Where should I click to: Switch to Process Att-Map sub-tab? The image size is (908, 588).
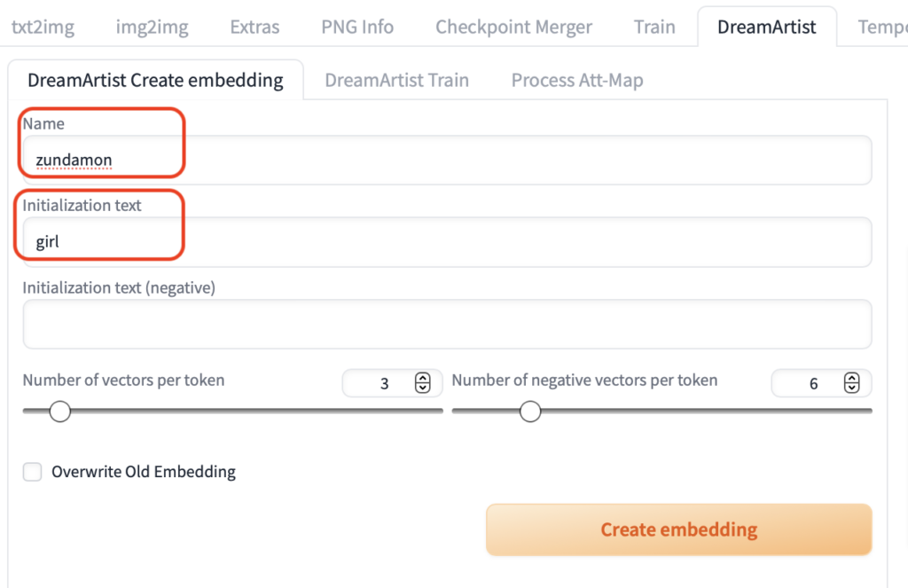pos(577,80)
